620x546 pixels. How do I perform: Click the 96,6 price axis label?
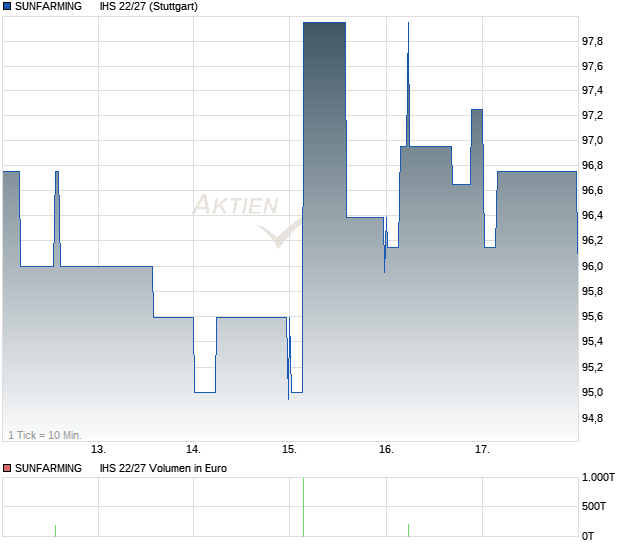[592, 191]
